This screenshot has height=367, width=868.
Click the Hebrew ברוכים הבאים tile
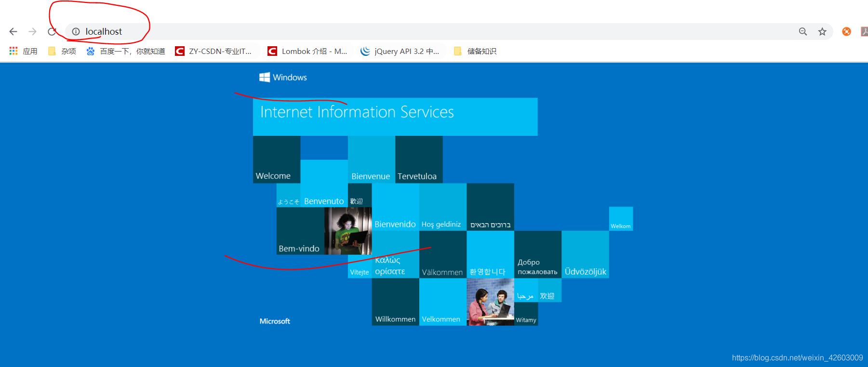click(490, 207)
